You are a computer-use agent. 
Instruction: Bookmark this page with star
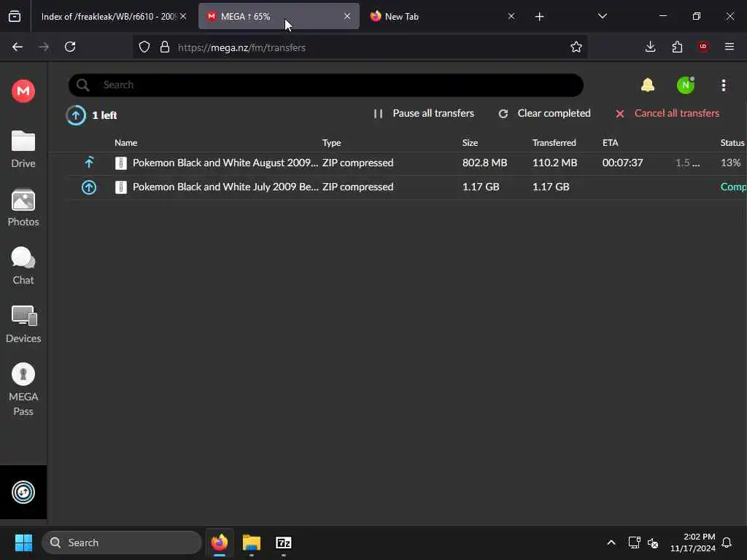576,47
